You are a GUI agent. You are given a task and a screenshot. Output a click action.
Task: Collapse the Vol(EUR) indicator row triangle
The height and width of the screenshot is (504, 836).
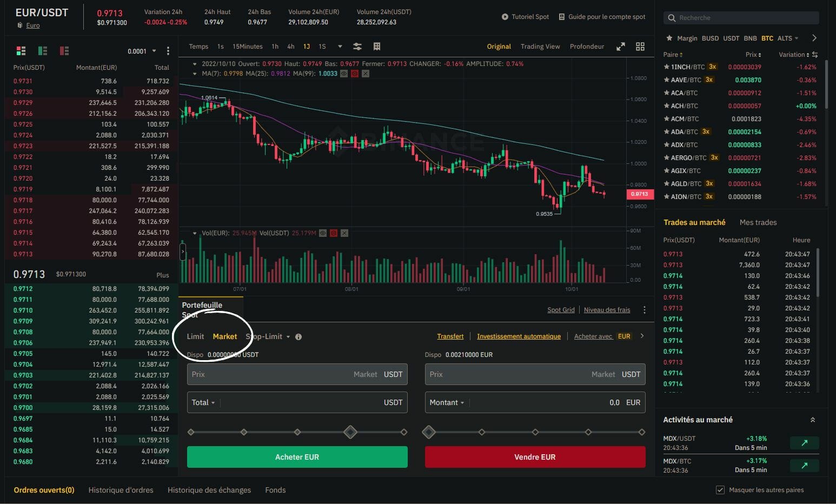(x=195, y=233)
